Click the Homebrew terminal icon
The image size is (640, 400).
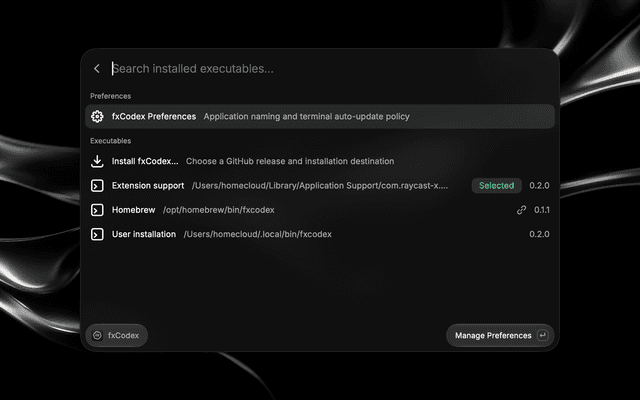[97, 210]
